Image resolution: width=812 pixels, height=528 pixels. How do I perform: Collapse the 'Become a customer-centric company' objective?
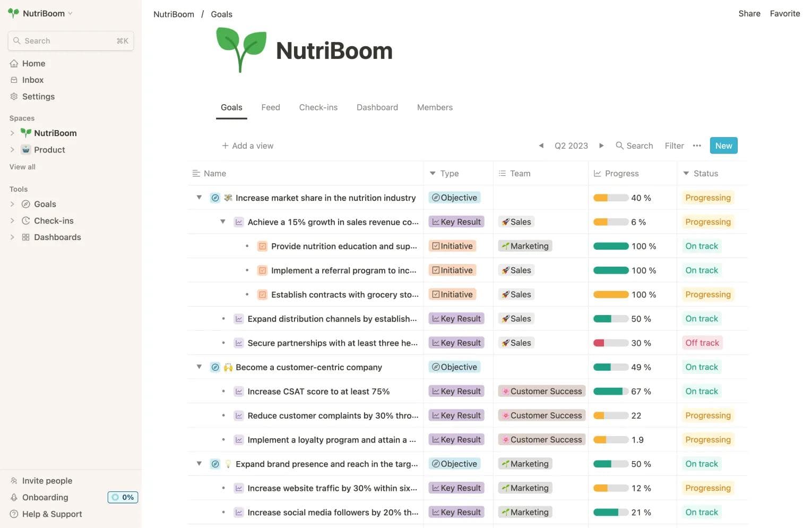click(x=199, y=367)
